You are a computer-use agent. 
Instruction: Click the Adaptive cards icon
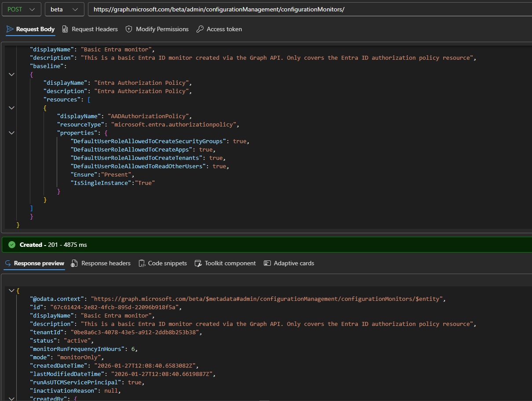(x=267, y=263)
